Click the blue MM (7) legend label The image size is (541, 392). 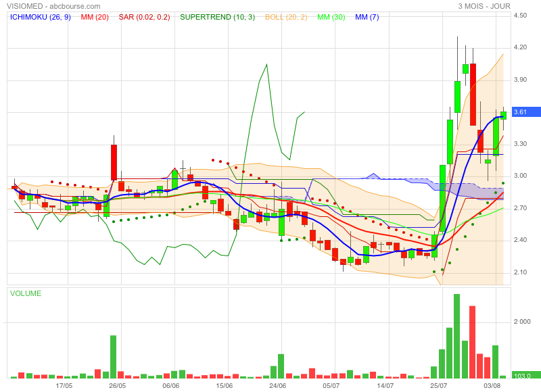[x=367, y=17]
